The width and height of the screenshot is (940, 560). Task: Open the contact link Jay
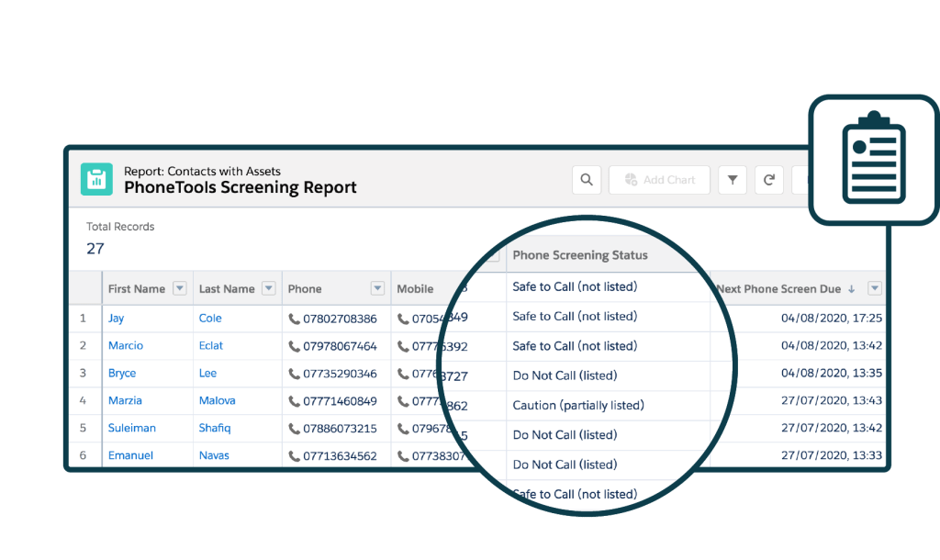pyautogui.click(x=116, y=319)
